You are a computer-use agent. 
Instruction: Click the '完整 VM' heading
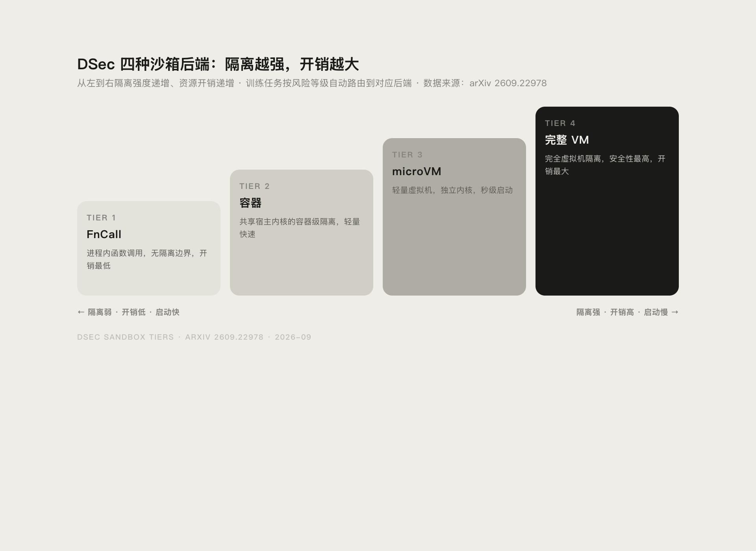coord(567,140)
